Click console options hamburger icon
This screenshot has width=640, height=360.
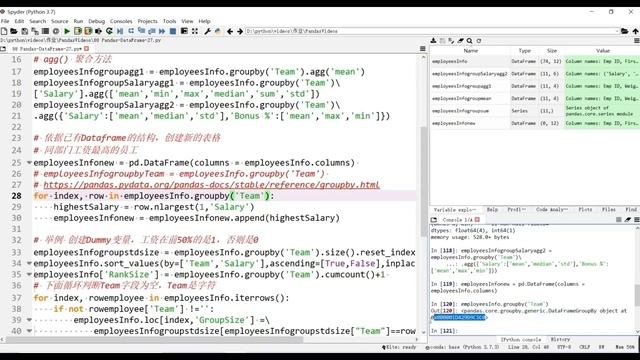pos(636,220)
